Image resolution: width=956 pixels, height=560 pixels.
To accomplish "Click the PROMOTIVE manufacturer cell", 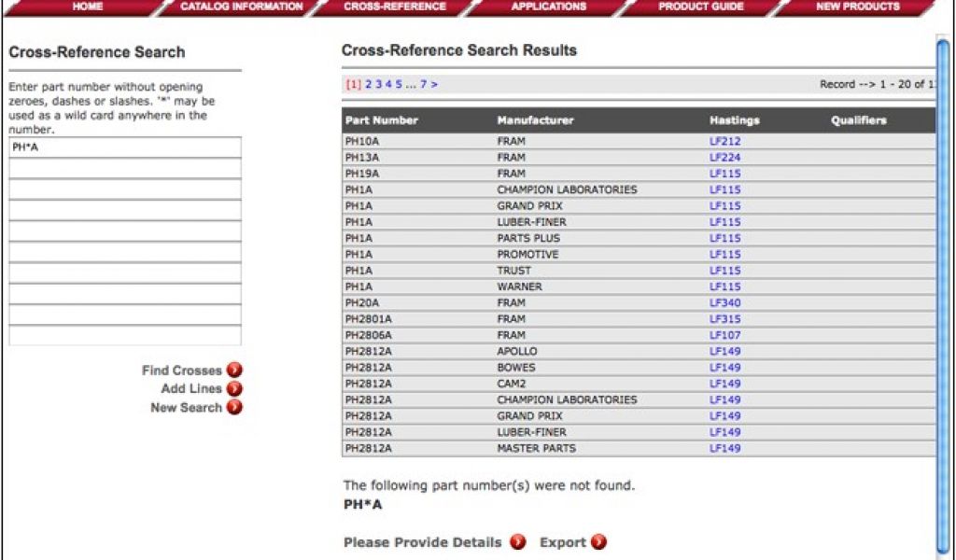I will point(527,254).
